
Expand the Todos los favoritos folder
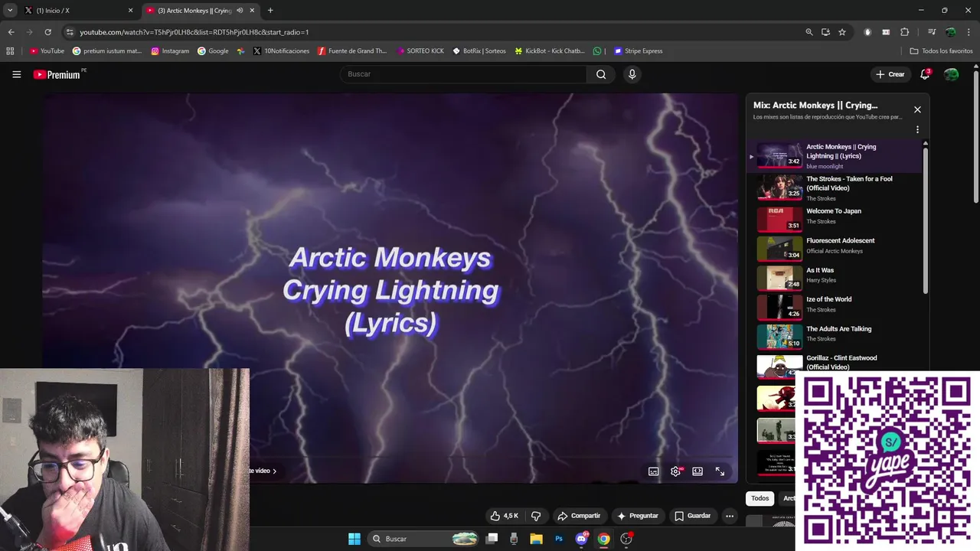941,51
